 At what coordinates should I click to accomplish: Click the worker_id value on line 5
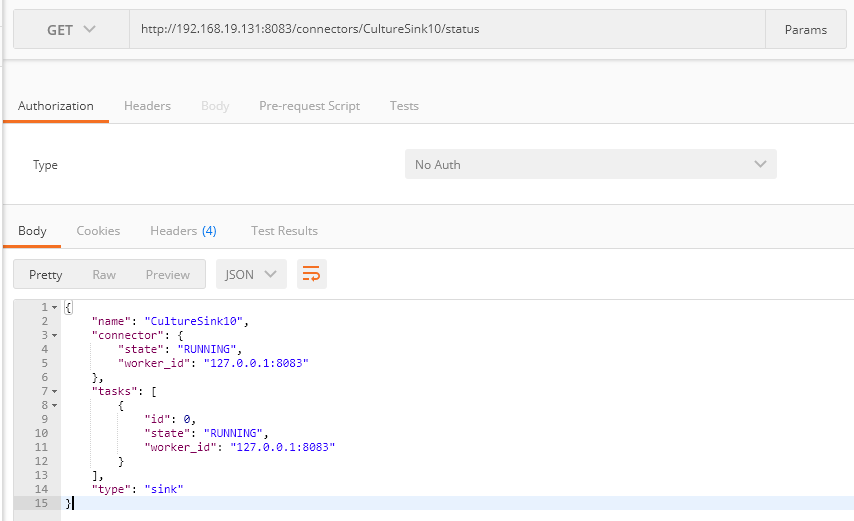point(256,363)
